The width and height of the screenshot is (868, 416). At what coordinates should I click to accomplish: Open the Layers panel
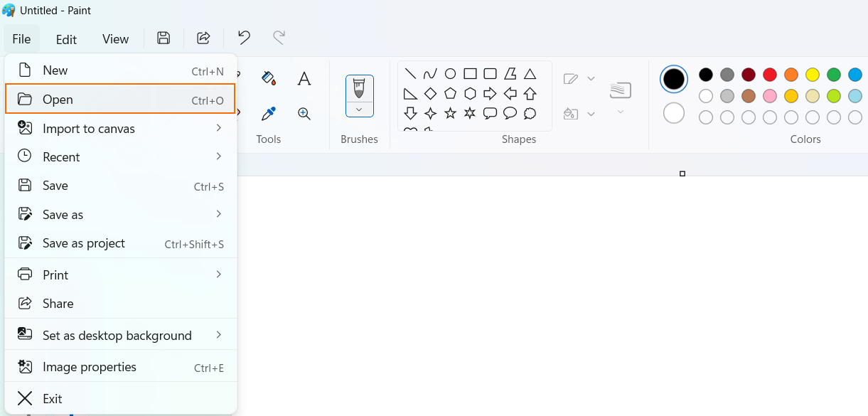pyautogui.click(x=621, y=90)
